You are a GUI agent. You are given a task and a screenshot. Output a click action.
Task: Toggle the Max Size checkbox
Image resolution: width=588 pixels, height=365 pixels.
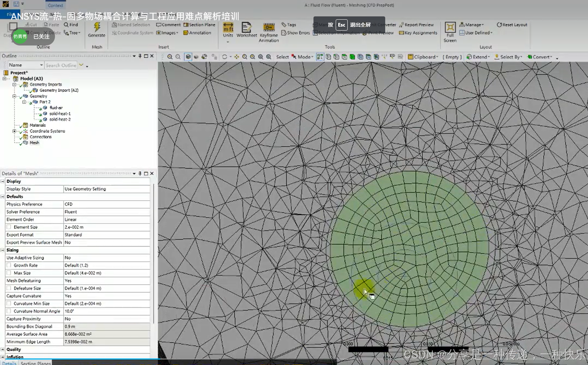coord(9,273)
